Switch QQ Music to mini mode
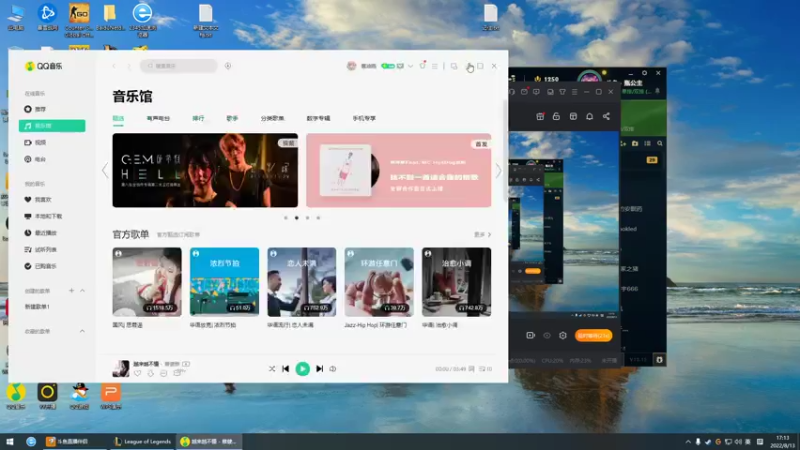 point(454,66)
